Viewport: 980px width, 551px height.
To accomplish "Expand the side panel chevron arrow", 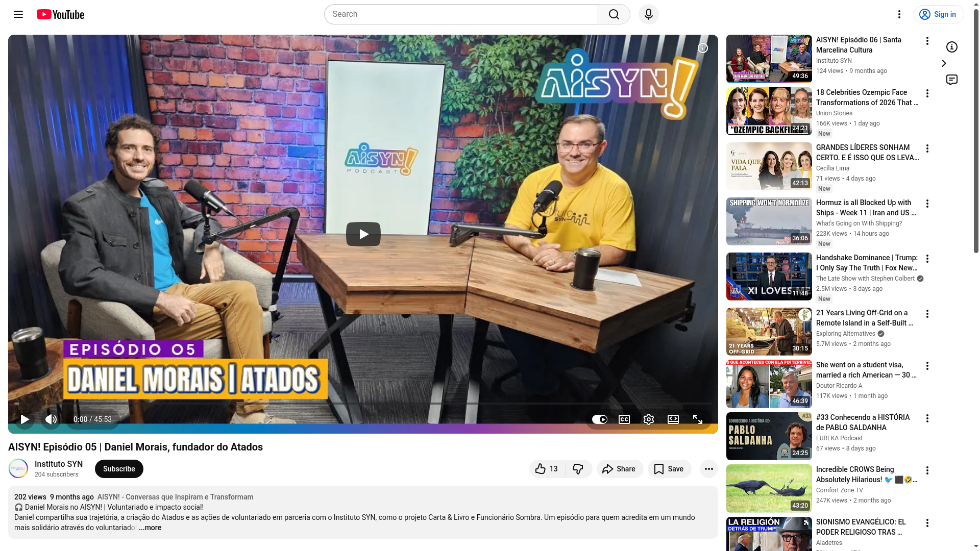I will click(x=944, y=63).
